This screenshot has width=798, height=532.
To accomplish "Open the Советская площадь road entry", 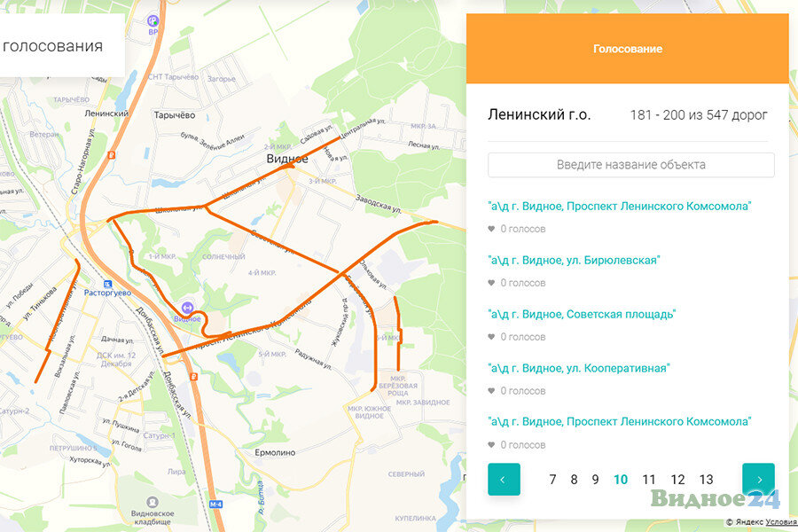I will click(x=581, y=314).
